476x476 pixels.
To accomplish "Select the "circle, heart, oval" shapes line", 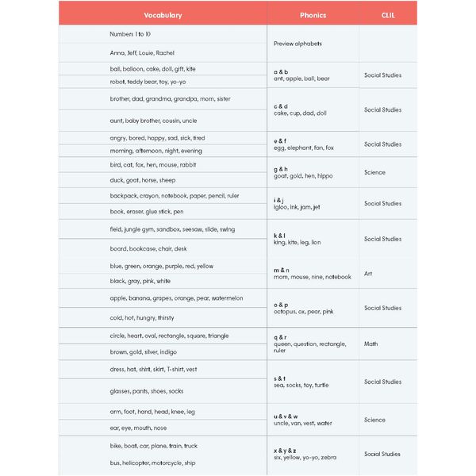I will 169,336.
